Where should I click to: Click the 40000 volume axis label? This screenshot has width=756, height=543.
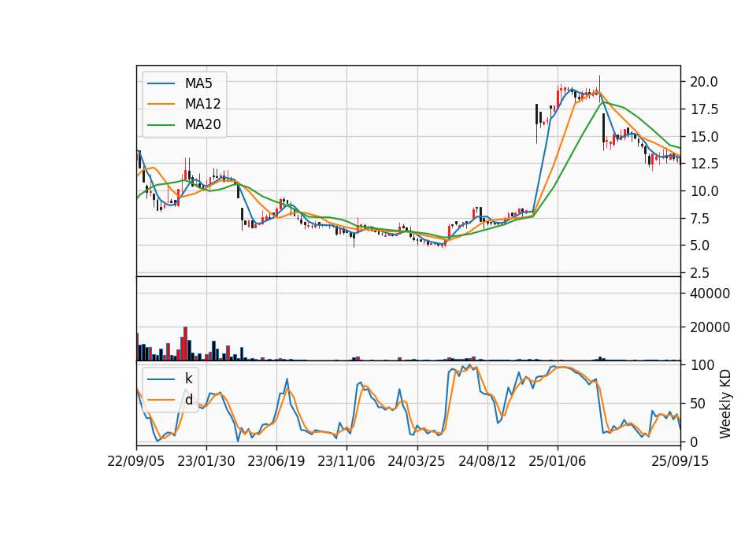[x=710, y=294]
